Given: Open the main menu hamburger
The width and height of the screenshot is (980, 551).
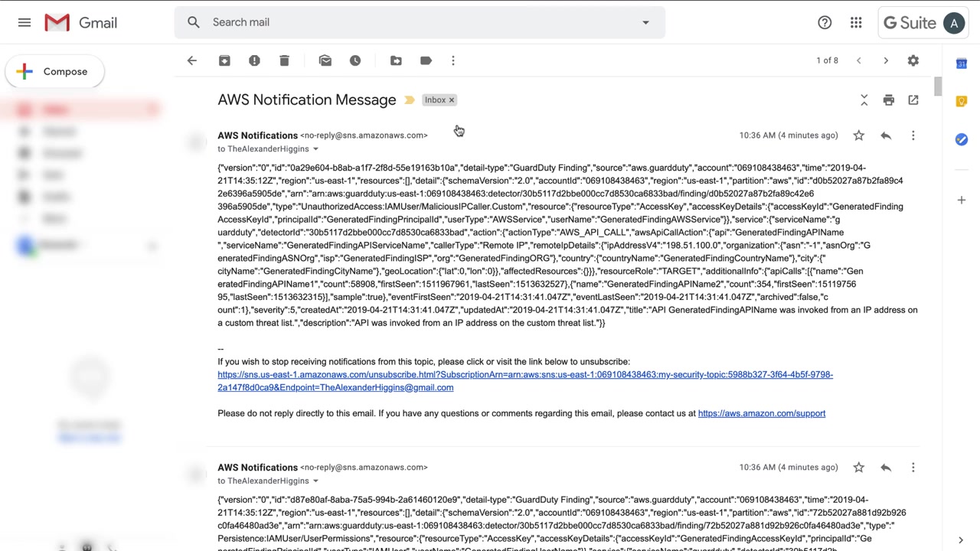Looking at the screenshot, I should click(24, 23).
